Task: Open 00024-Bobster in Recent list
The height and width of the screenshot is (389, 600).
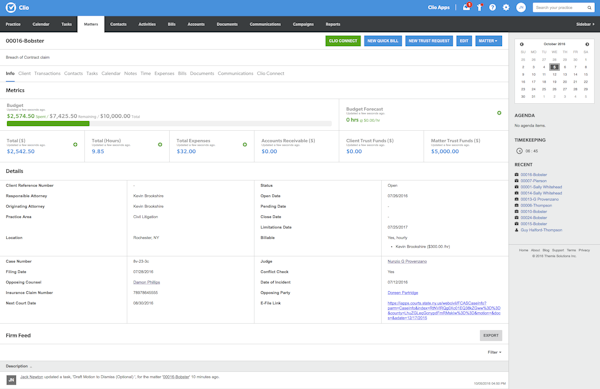Action: pyautogui.click(x=533, y=218)
